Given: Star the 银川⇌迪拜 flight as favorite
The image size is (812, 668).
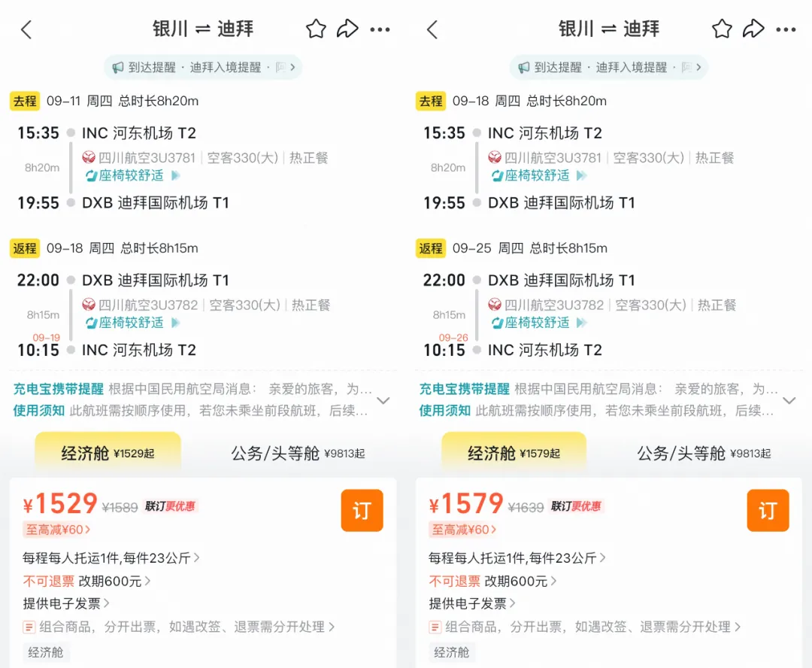Looking at the screenshot, I should click(316, 29).
